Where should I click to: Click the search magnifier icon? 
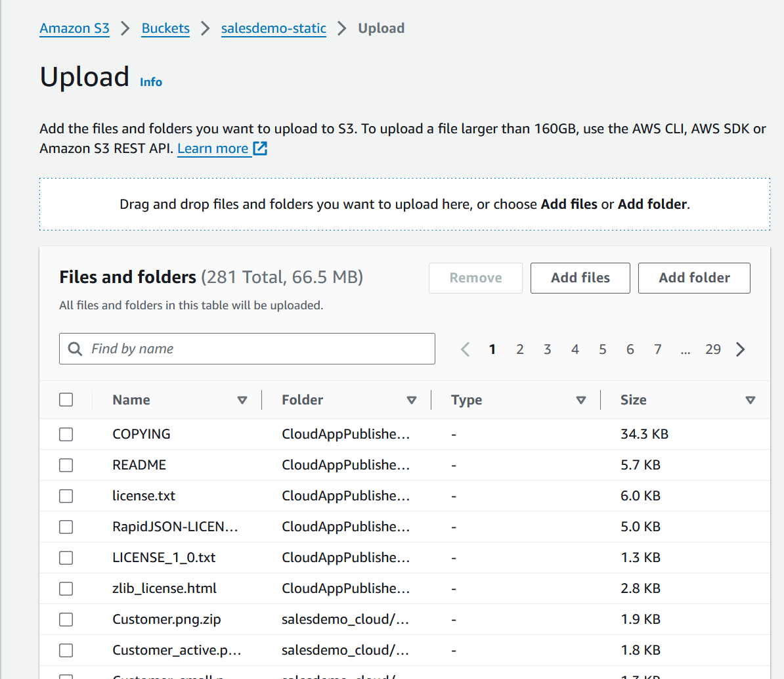(x=74, y=349)
